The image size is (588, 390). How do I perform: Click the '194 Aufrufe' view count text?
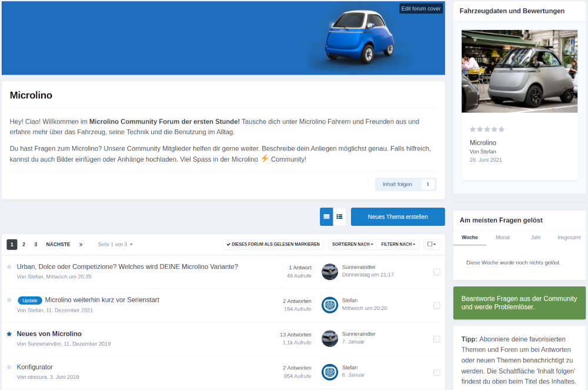[298, 309]
